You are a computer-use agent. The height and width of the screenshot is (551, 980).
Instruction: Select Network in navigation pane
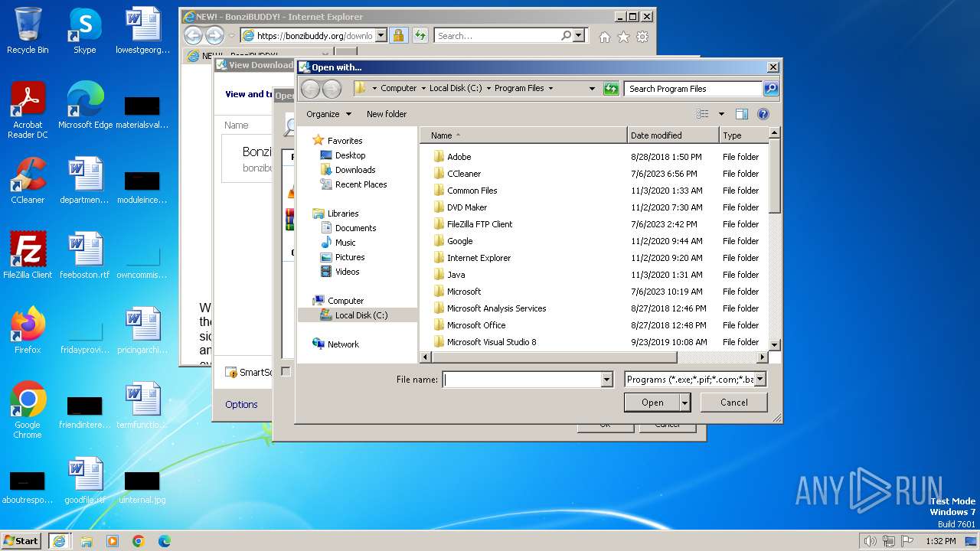tap(343, 344)
